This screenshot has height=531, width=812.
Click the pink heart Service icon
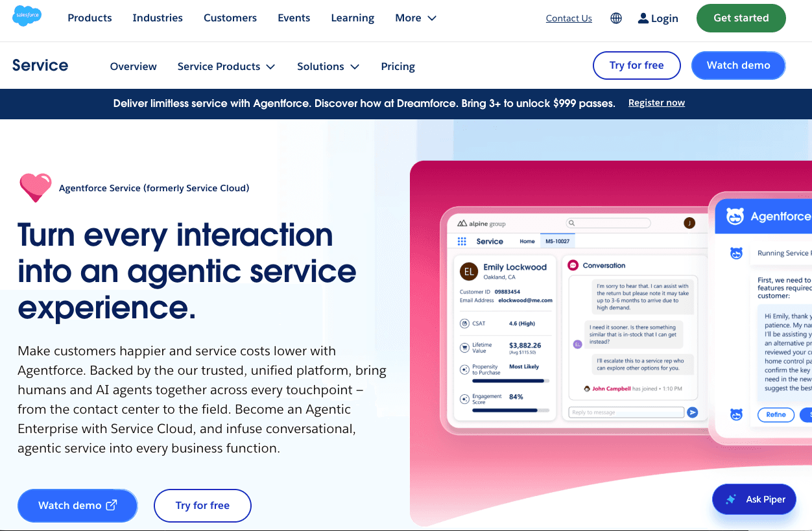pos(36,187)
